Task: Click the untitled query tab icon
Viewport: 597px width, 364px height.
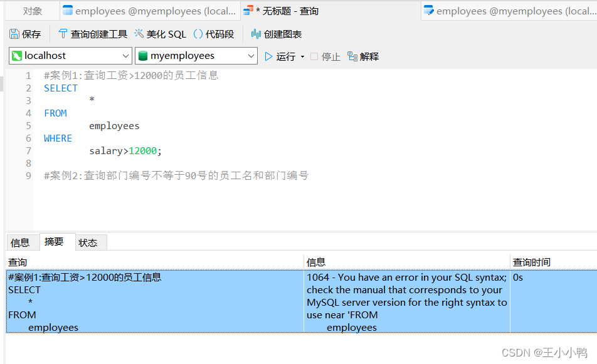Action: 248,10
